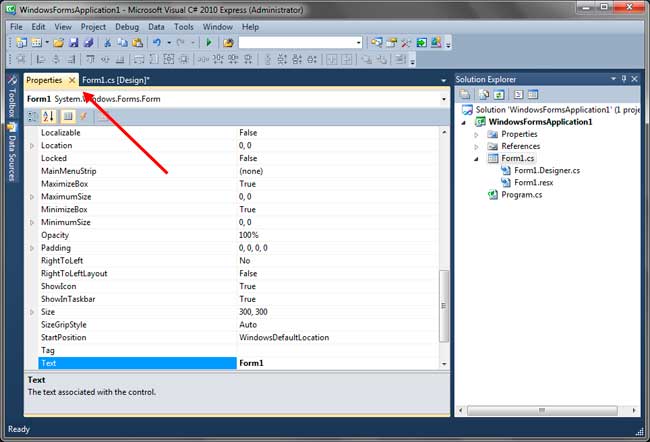Sort properties alphabetically with A-Z icon

[48, 116]
